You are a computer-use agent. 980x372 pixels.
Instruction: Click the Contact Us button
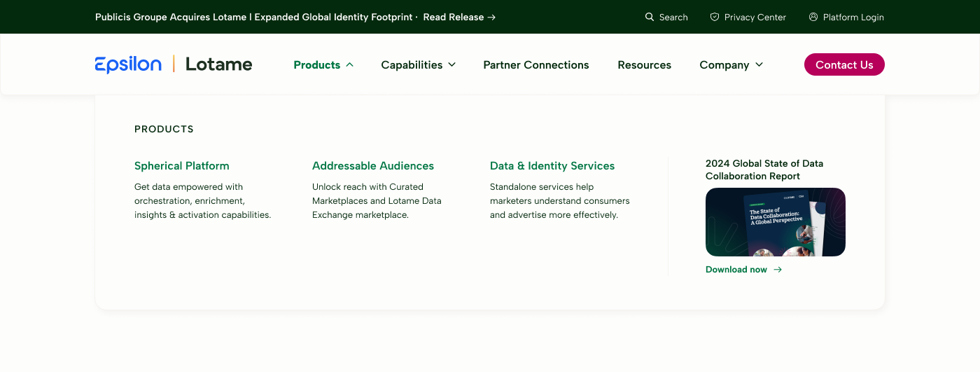point(844,64)
